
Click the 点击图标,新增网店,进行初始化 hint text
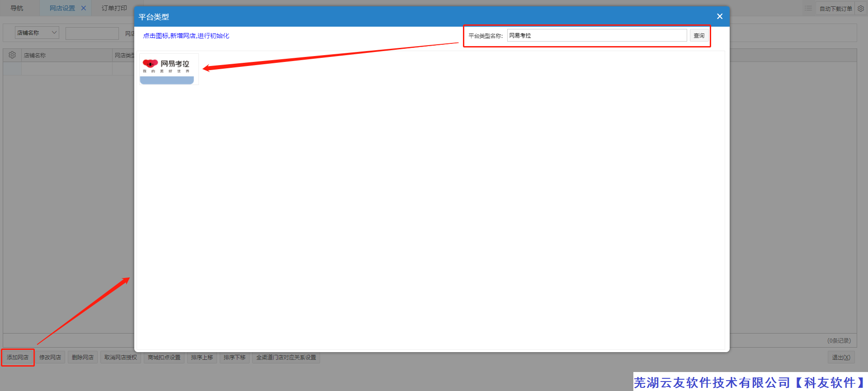[x=186, y=36]
